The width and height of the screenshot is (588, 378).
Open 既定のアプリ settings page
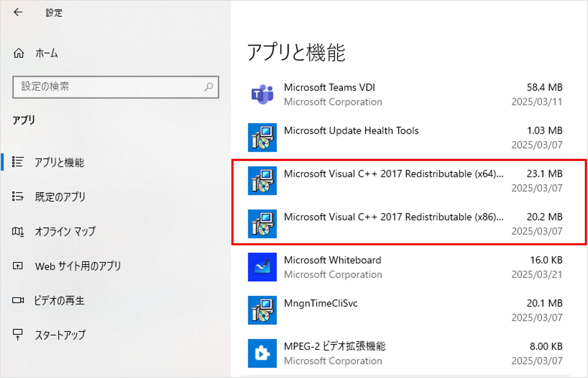click(60, 197)
